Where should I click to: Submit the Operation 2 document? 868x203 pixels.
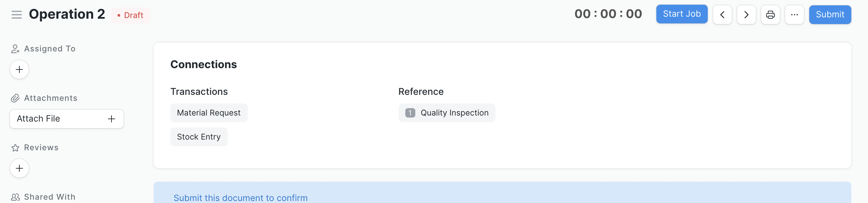830,15
